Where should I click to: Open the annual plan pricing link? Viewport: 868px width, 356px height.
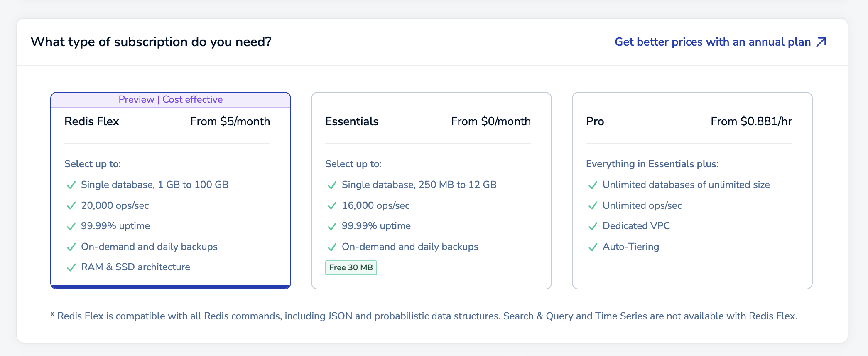[x=713, y=42]
